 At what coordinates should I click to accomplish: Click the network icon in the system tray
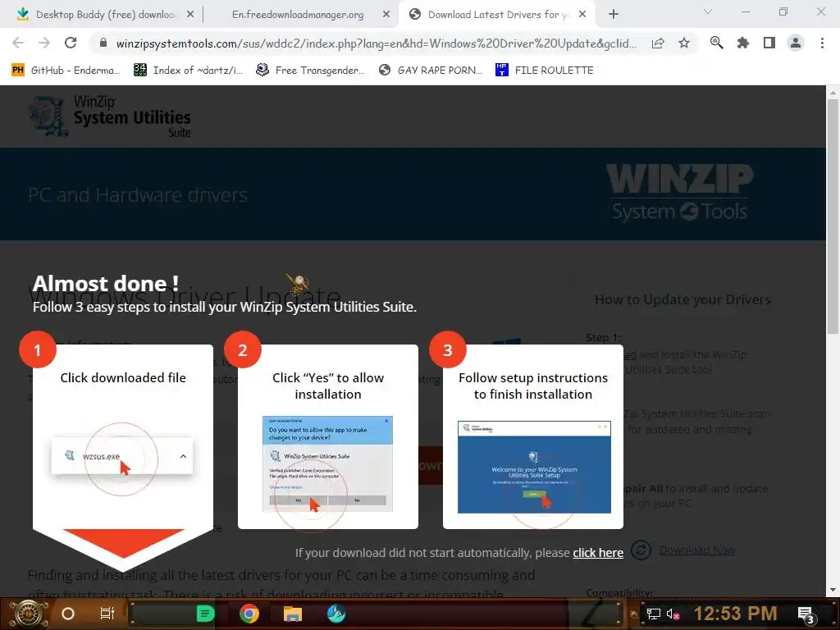654,614
